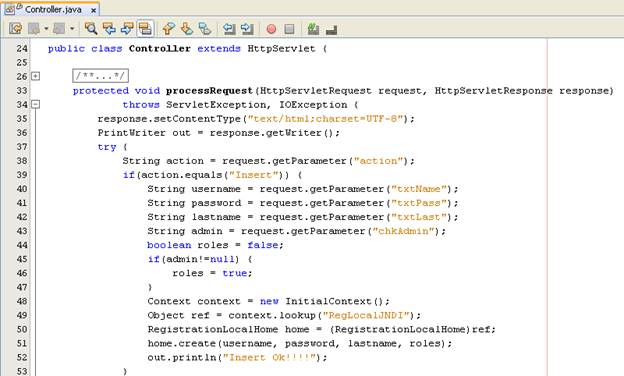Viewport: 624px width, 376px height.
Task: Start macro recording with the red circle
Action: tap(271, 29)
